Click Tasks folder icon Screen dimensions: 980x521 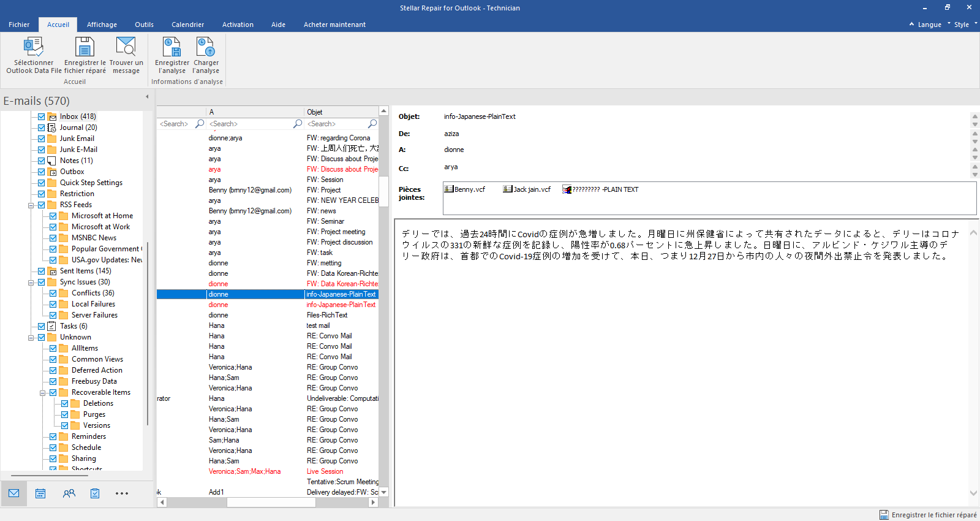pyautogui.click(x=52, y=326)
